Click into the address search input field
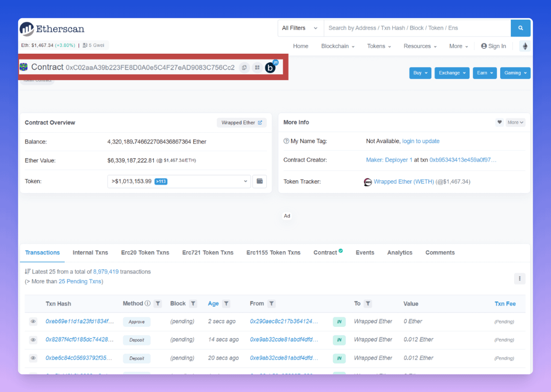 click(417, 28)
